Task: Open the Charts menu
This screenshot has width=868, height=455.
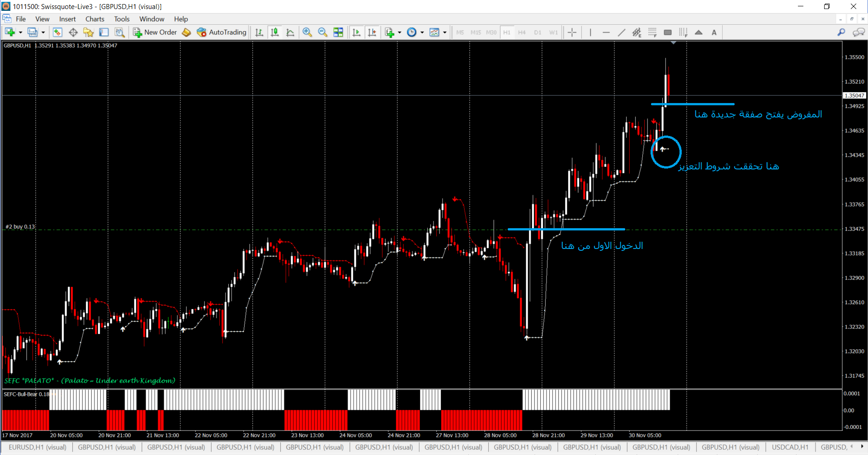Action: point(94,19)
